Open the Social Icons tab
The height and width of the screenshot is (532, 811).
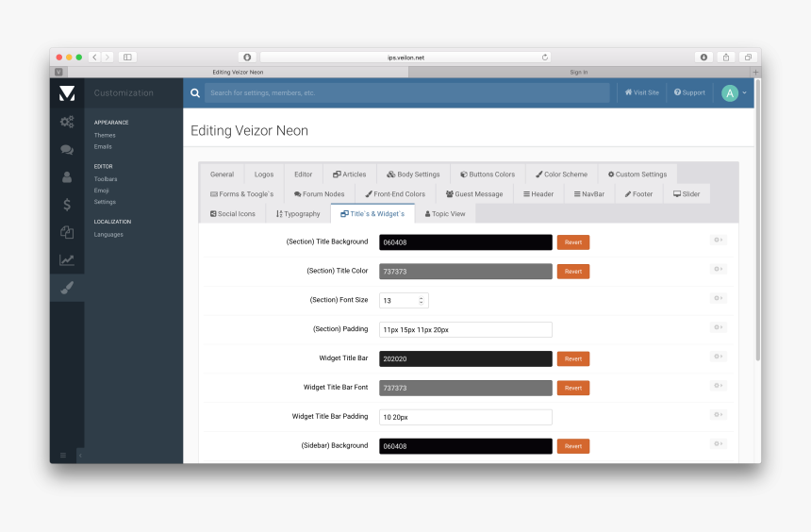[x=233, y=214]
